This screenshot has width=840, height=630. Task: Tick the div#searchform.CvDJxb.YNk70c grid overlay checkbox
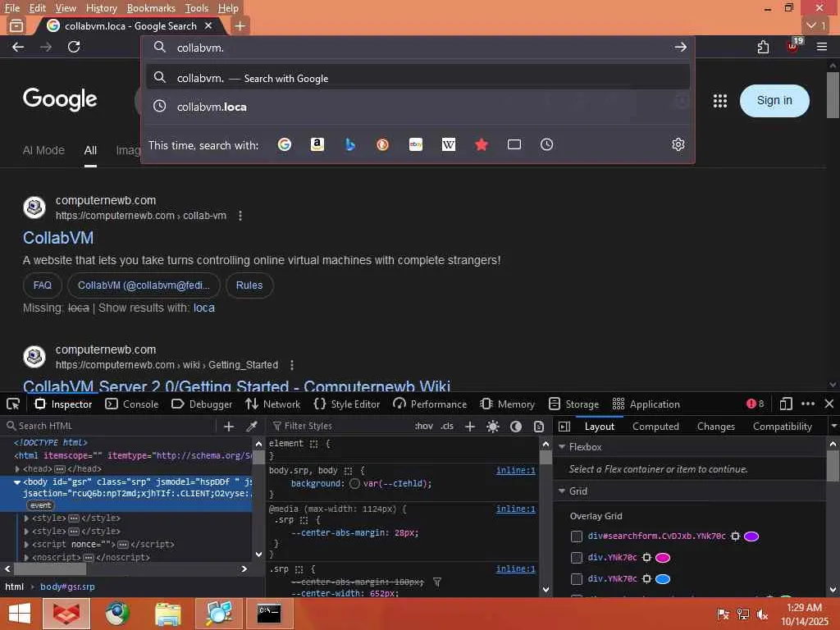point(577,536)
